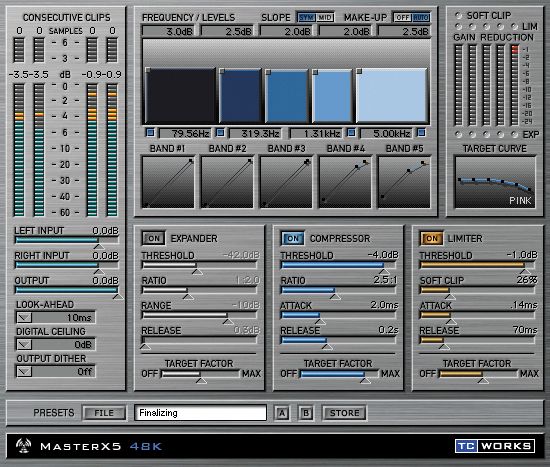Click the Limiter Release slider
550x467 pixels.
tap(477, 340)
